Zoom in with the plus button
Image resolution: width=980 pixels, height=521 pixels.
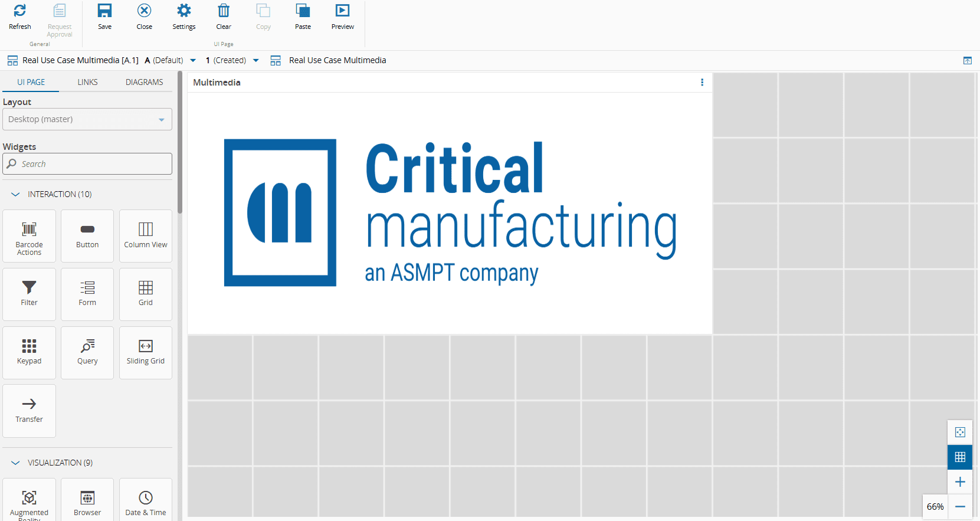[960, 482]
